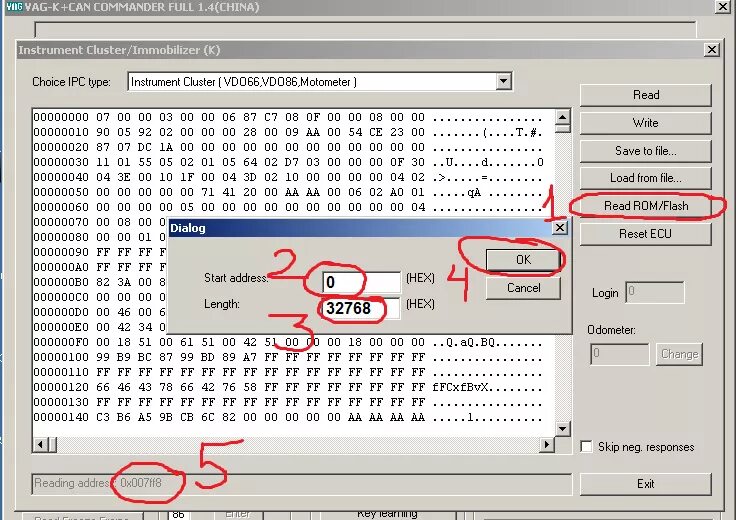Close the VAG-K+CAN Commander main window
Viewport: 736px width, 520px height.
(723, 7)
